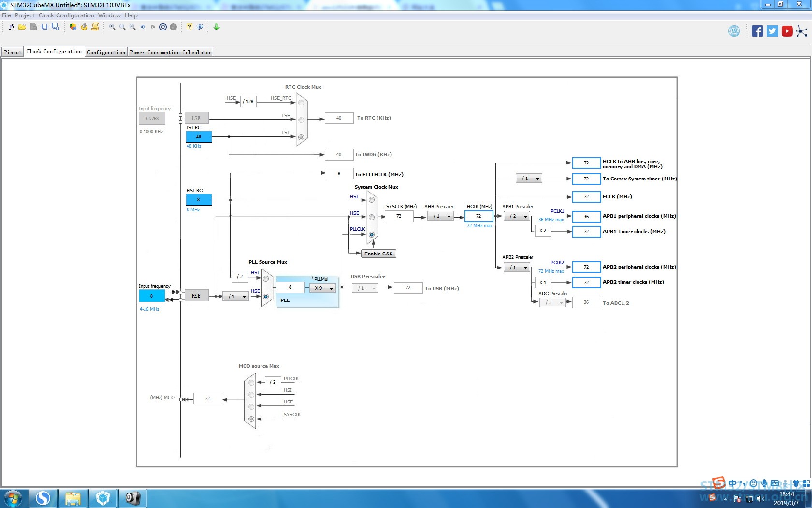
Task: Click the volume speaker tray icon
Action: pos(761,498)
